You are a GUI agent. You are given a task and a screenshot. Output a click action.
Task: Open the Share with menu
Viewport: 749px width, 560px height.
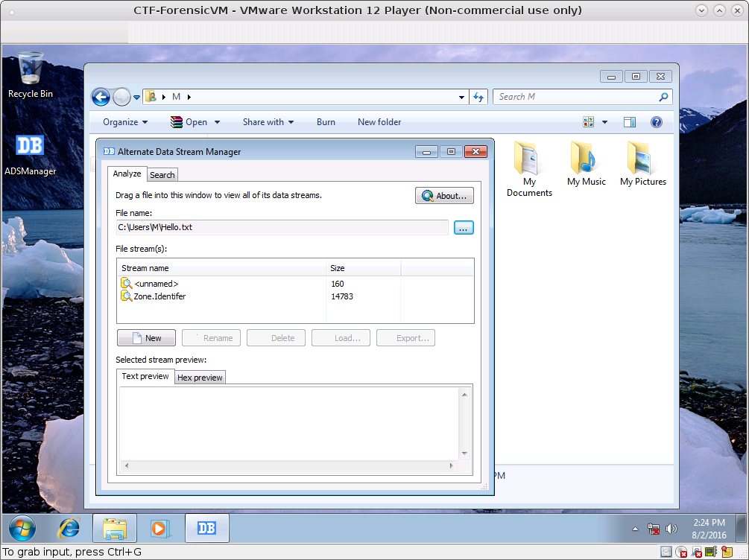point(268,122)
